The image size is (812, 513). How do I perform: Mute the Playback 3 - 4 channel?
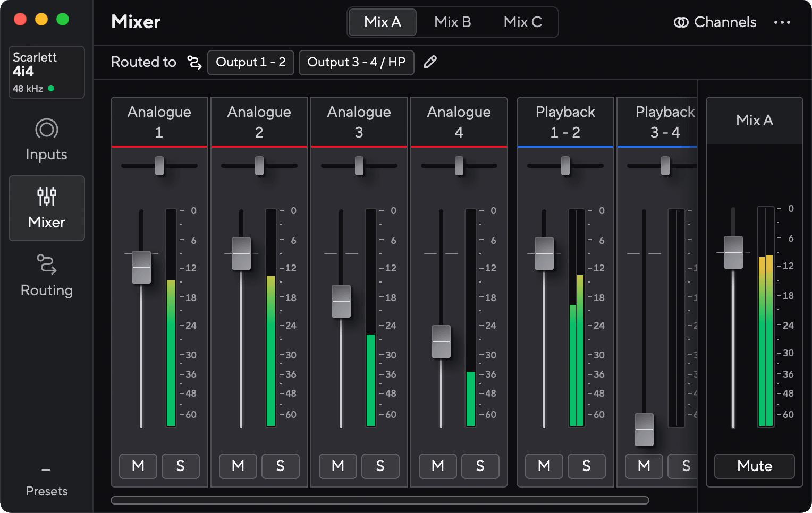(x=644, y=466)
